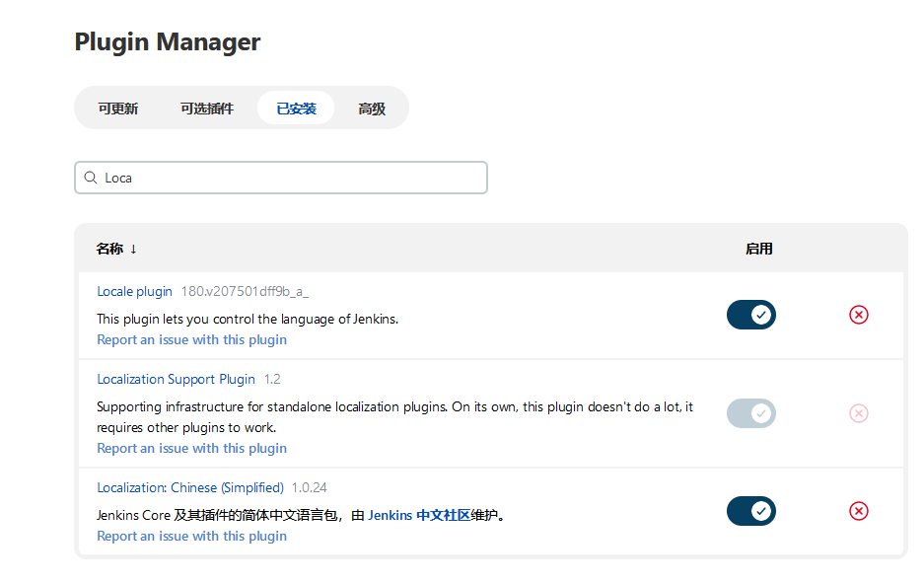The image size is (924, 583).
Task: Open the 可选插件 tab
Action: click(x=207, y=109)
